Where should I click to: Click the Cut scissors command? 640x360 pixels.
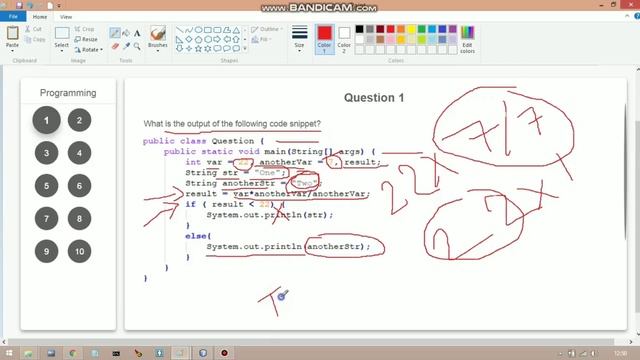click(33, 29)
